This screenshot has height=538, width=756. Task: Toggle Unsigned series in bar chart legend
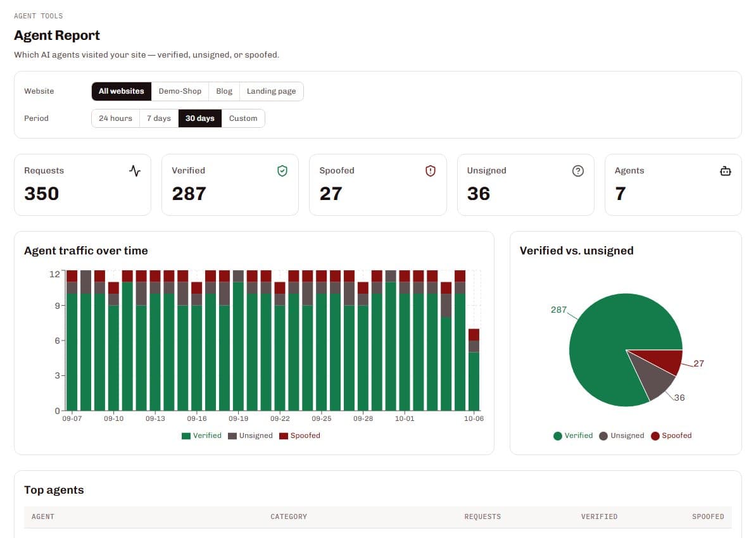pyautogui.click(x=250, y=436)
